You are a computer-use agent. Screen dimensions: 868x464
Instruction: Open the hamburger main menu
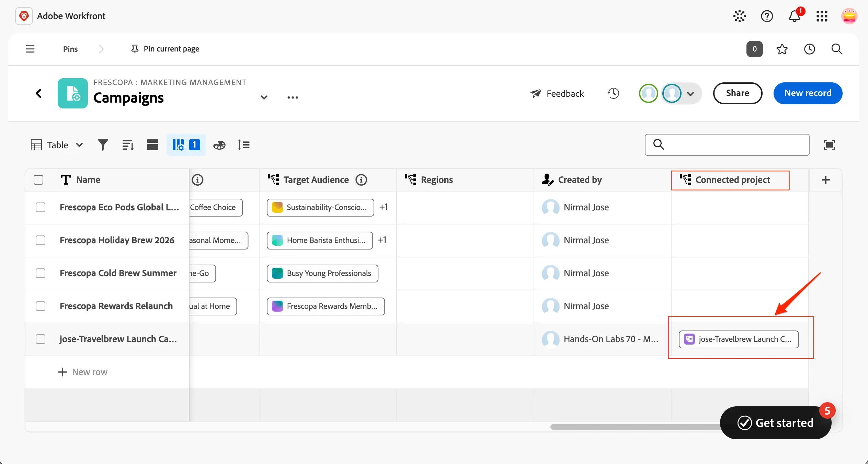point(30,49)
